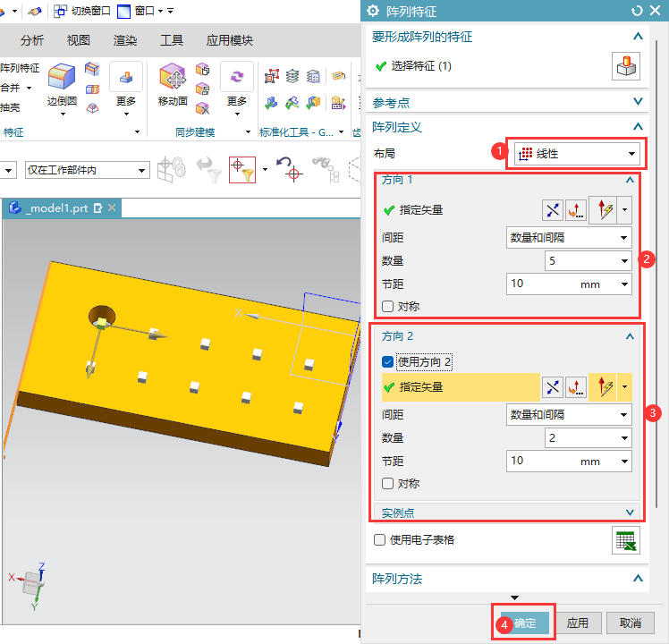
Task: Click the select feature icon beside 选择特征
Action: [626, 66]
